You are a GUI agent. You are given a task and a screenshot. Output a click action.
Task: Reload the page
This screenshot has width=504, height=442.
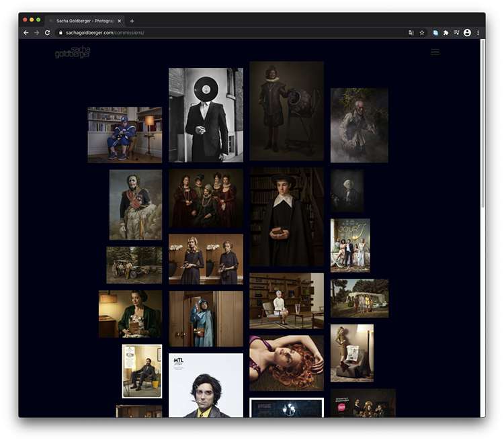[x=47, y=32]
